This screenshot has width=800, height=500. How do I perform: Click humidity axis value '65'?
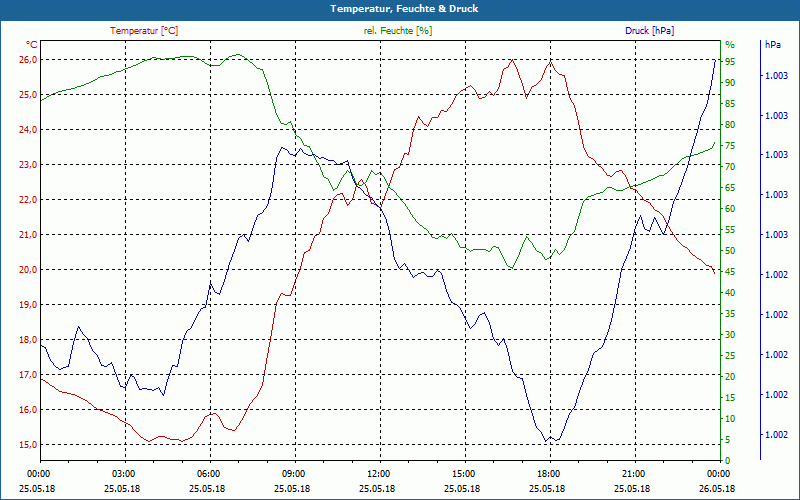pos(730,188)
